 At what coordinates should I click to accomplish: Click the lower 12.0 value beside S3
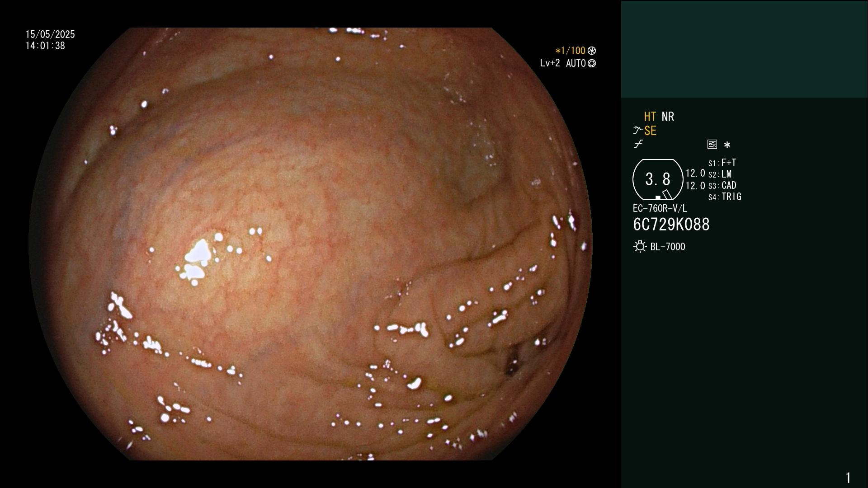[x=695, y=186]
